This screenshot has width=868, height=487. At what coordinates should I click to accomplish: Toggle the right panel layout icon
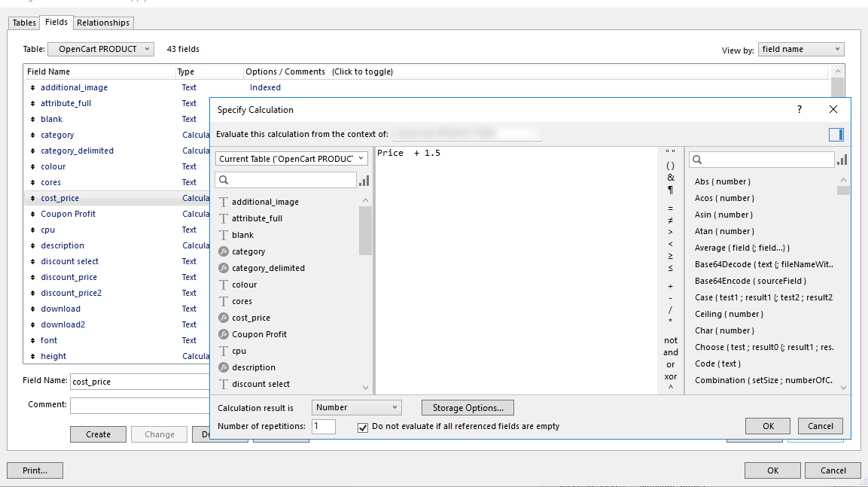tap(836, 135)
